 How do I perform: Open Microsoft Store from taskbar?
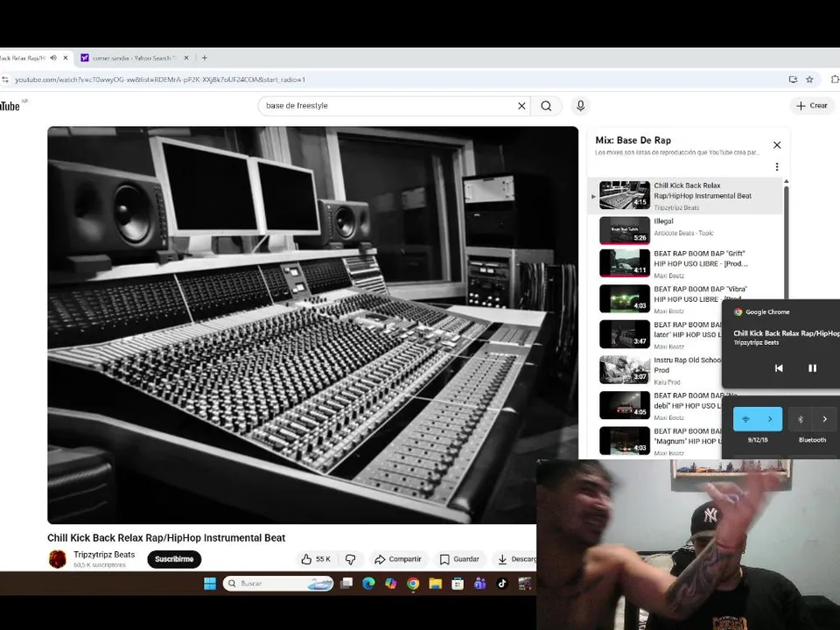(x=458, y=584)
